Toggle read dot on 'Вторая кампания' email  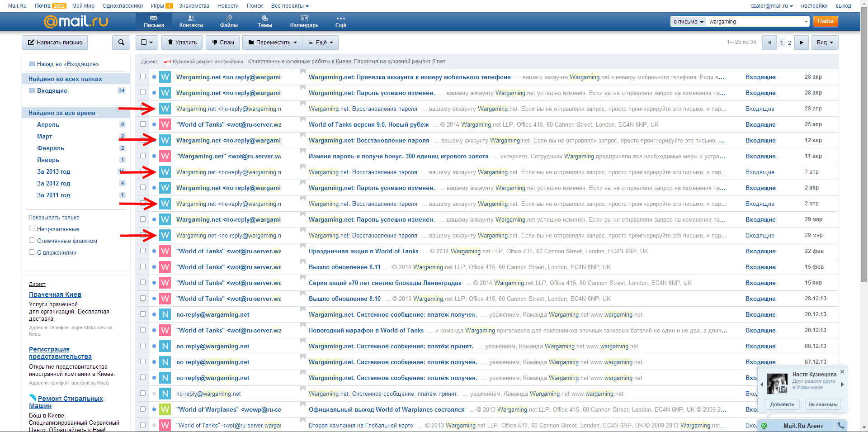pos(154,425)
